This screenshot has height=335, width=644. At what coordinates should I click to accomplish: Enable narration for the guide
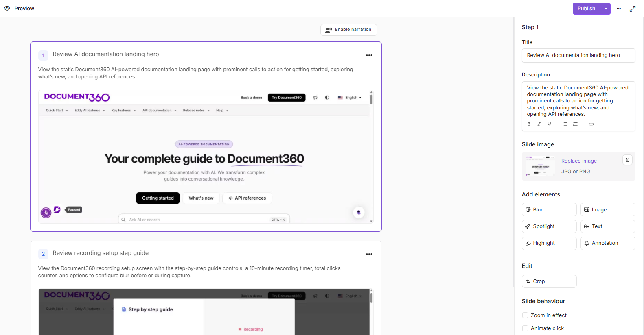pos(349,30)
